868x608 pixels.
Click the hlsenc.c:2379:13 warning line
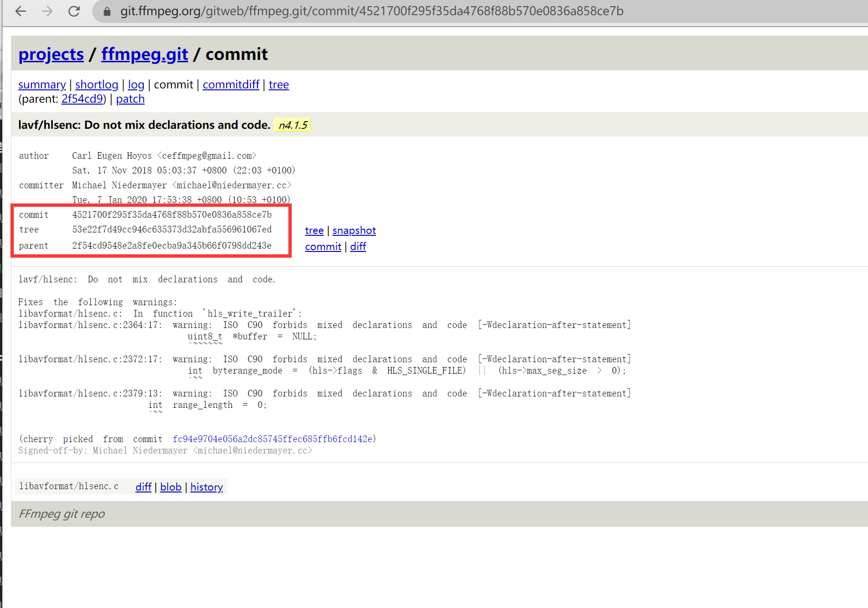(325, 394)
